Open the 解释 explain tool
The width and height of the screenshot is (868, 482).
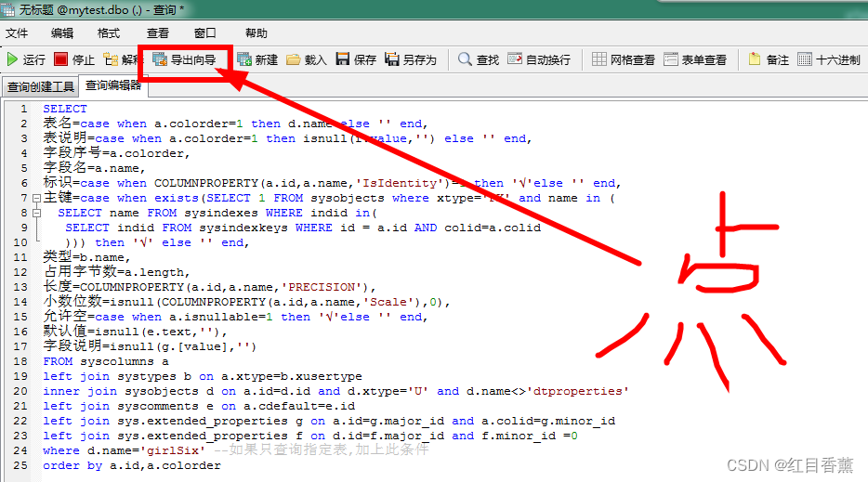121,59
